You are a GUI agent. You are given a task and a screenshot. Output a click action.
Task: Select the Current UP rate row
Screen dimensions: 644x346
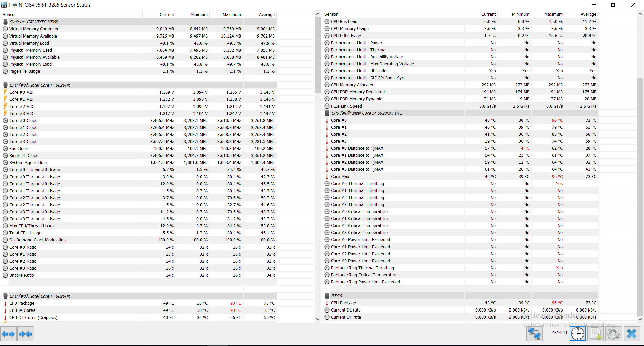pos(461,317)
